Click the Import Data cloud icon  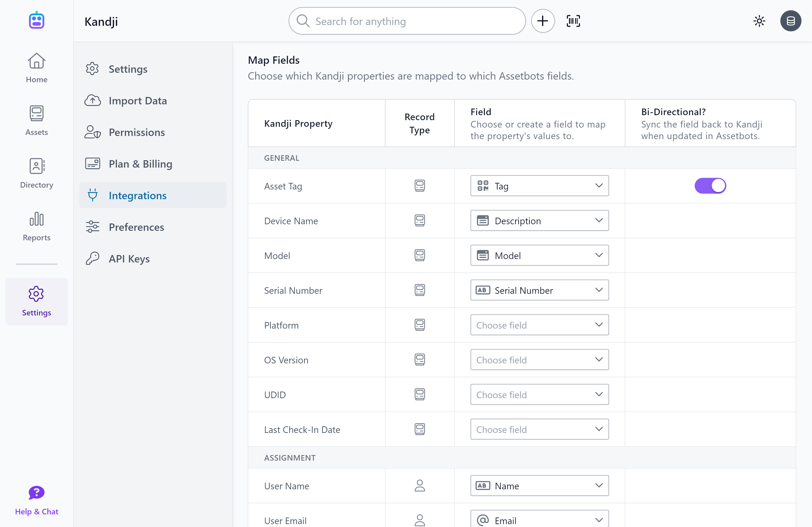tap(93, 100)
